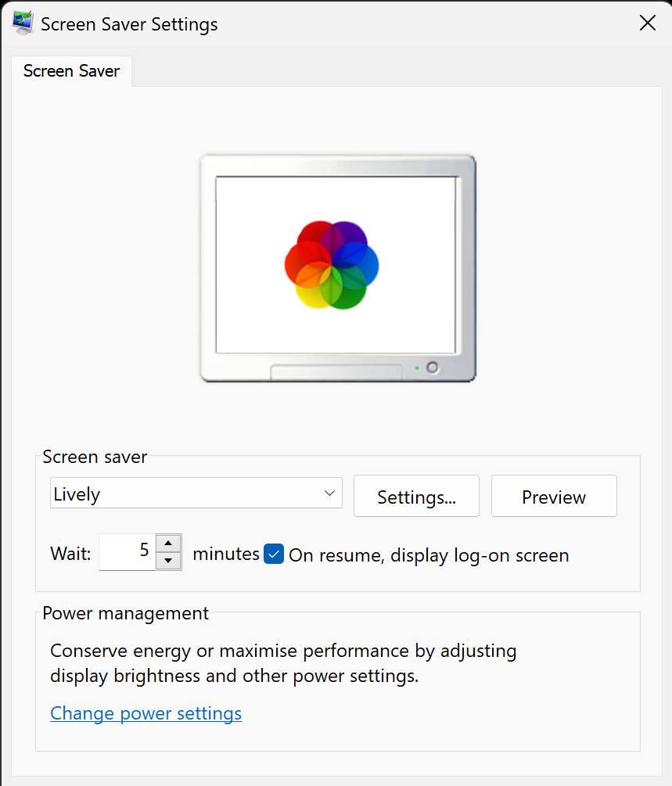Close the Screen Saver Settings window
Screen dimensions: 672x786
pyautogui.click(x=648, y=23)
